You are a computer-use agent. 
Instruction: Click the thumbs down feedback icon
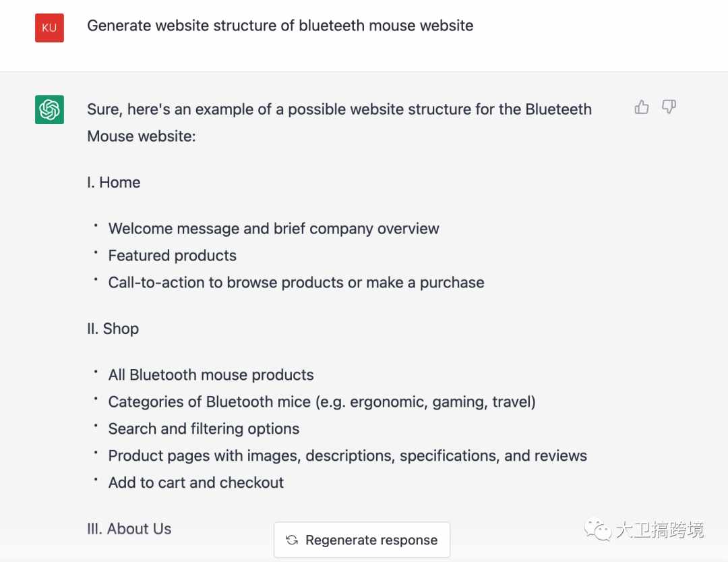pyautogui.click(x=669, y=107)
